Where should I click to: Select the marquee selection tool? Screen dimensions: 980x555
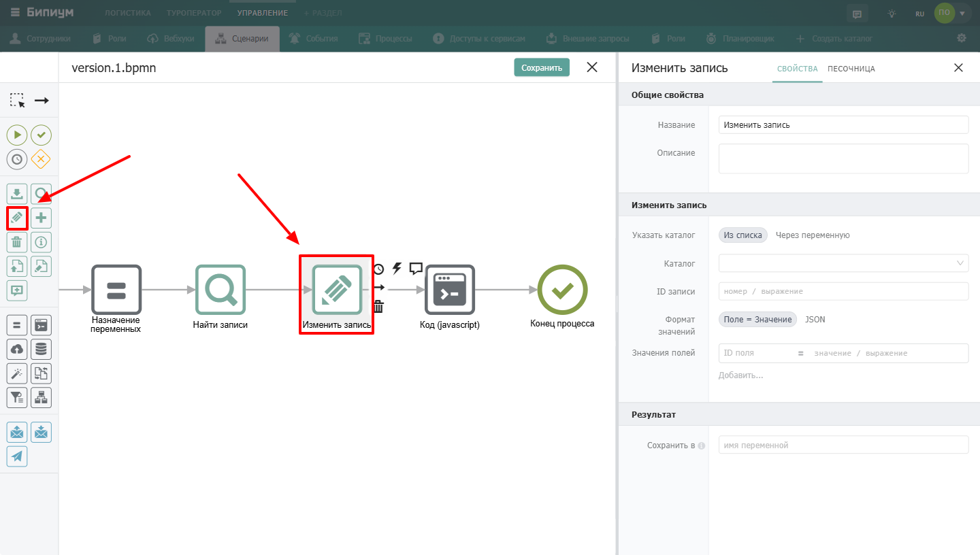pyautogui.click(x=17, y=101)
